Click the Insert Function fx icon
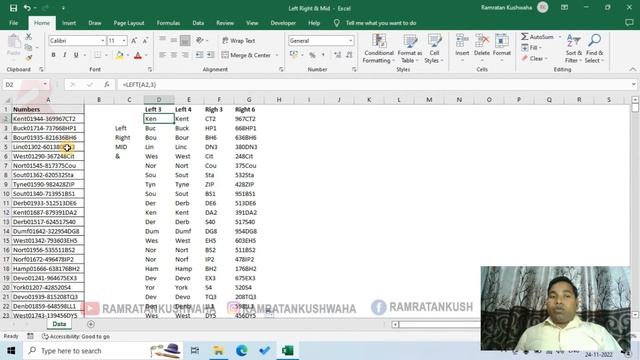 pyautogui.click(x=107, y=84)
